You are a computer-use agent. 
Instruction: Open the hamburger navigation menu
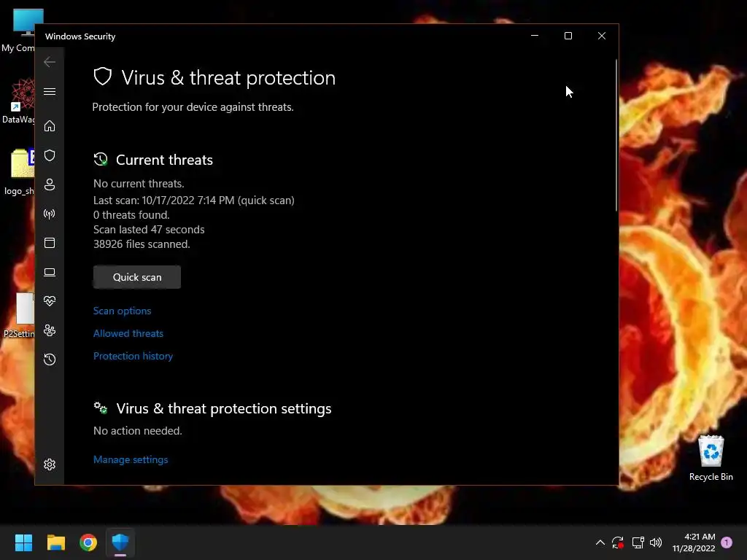pos(50,91)
